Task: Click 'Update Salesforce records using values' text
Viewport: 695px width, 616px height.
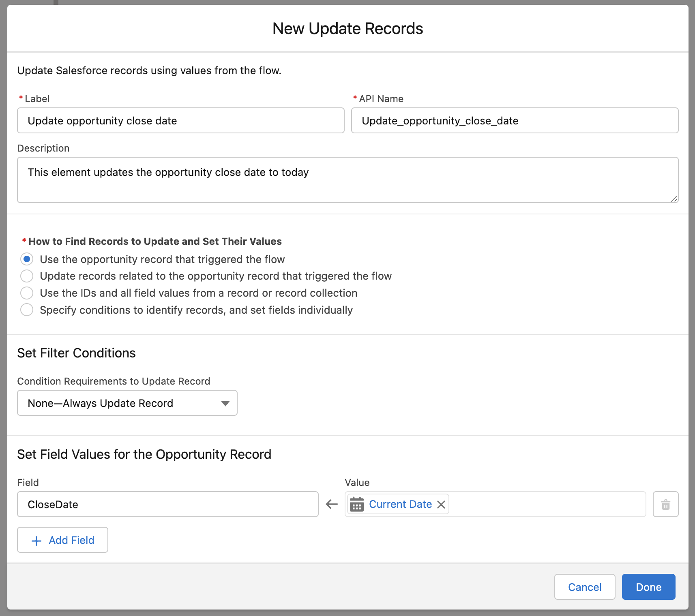Action: pyautogui.click(x=149, y=71)
